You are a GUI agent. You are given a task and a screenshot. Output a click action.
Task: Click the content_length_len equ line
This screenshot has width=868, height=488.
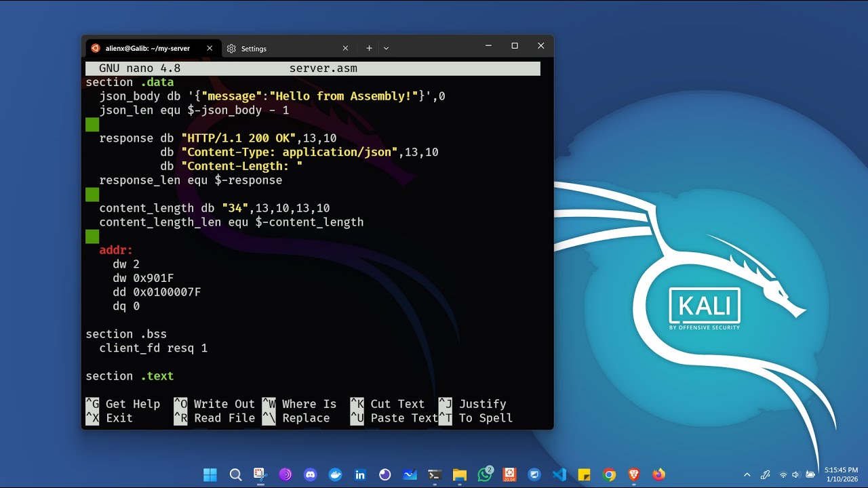click(231, 222)
